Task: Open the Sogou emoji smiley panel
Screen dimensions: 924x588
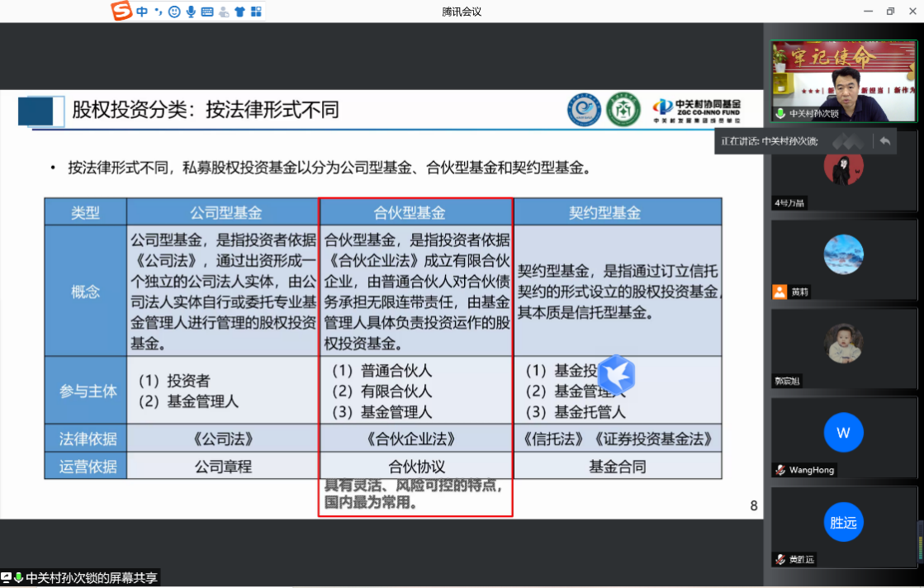Action: [x=174, y=12]
